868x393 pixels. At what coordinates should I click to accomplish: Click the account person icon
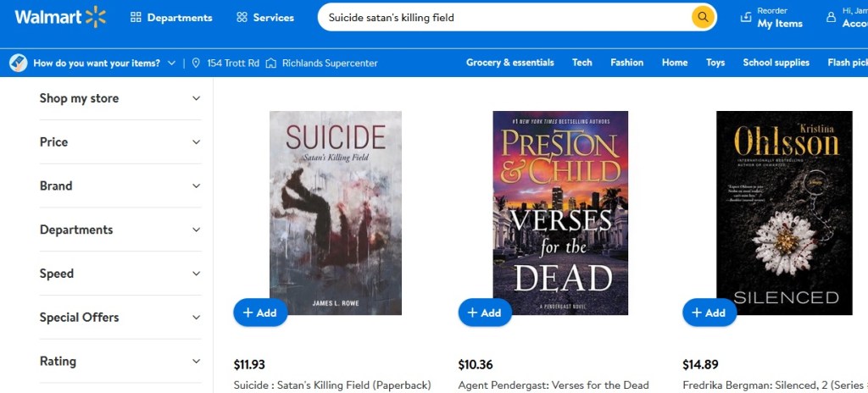[831, 17]
